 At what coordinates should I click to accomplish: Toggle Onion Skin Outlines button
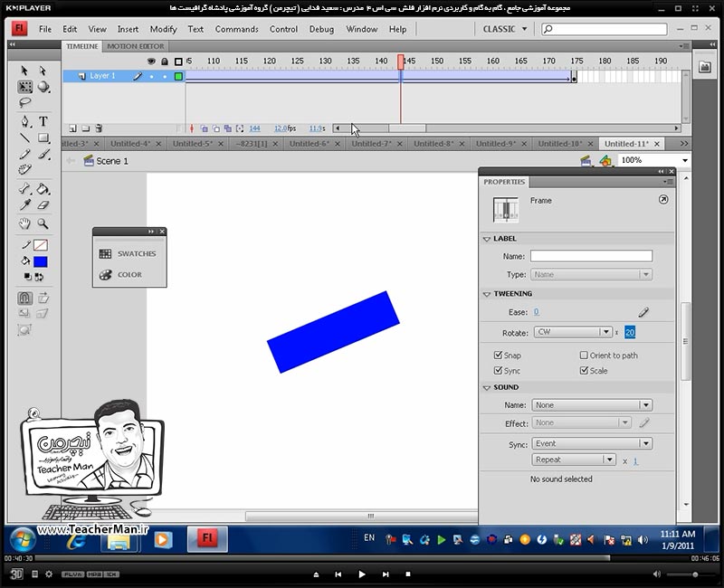tap(215, 128)
